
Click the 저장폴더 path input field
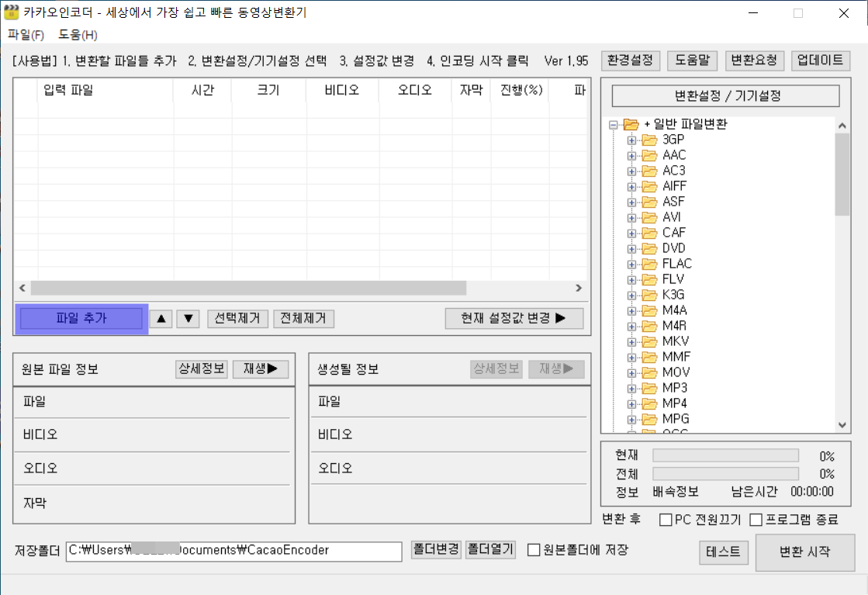coord(233,551)
